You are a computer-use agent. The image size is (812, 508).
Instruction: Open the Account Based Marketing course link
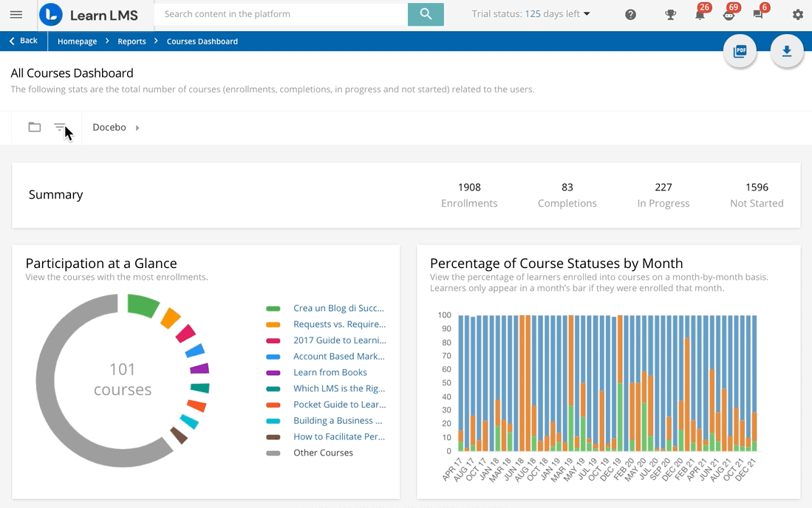[x=338, y=356]
